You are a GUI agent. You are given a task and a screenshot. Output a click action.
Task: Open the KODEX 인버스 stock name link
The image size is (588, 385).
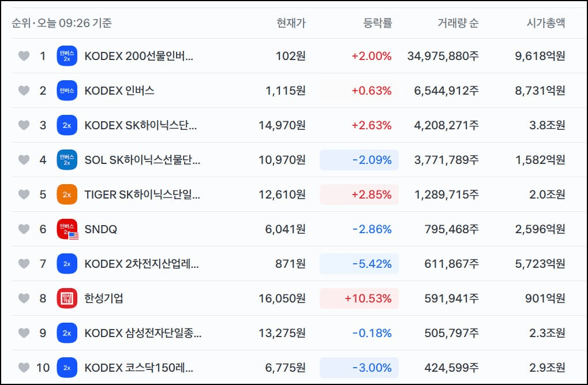pos(119,91)
